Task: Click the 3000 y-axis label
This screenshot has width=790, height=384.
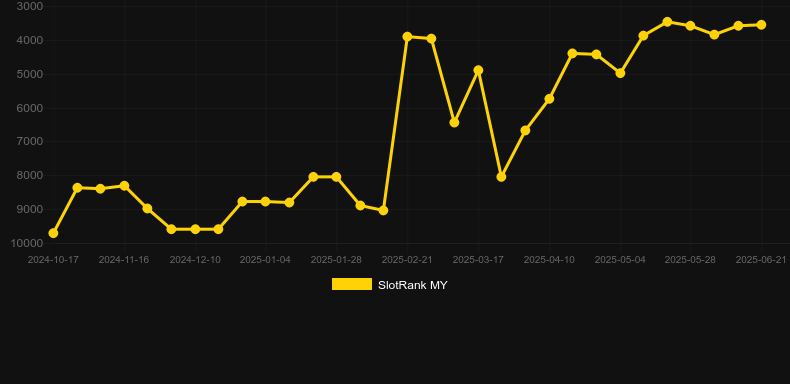Action: pyautogui.click(x=30, y=6)
